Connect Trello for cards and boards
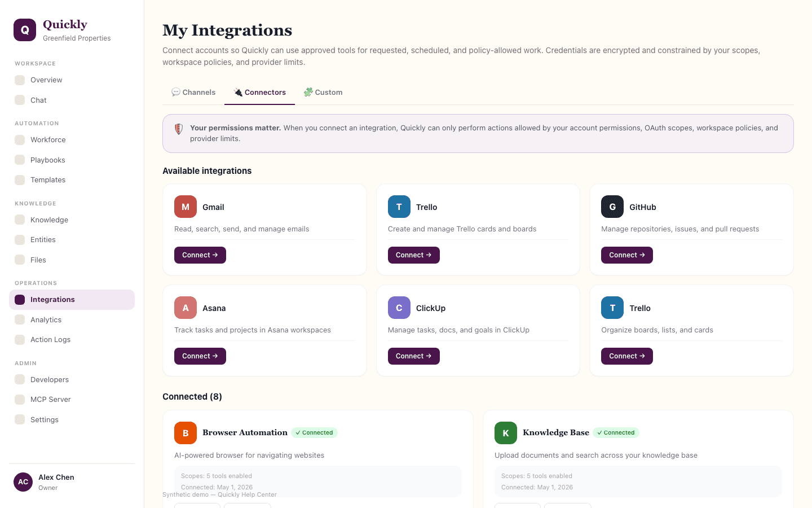 414,255
